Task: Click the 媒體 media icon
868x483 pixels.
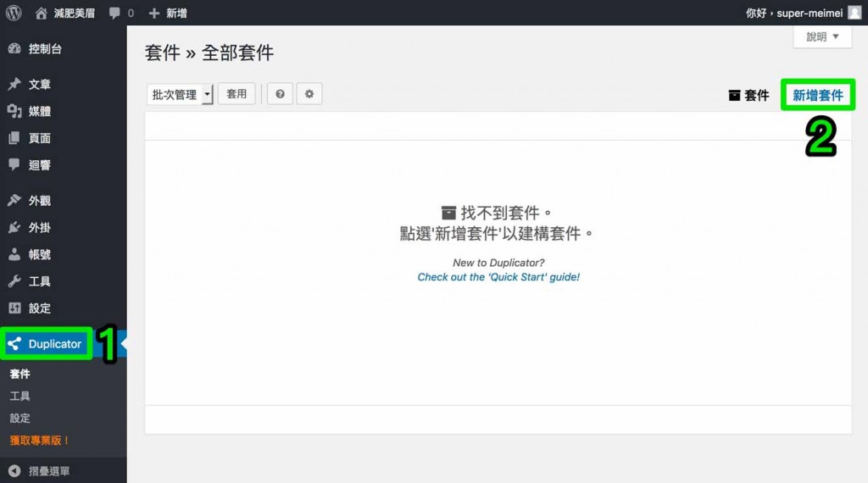Action: [14, 111]
